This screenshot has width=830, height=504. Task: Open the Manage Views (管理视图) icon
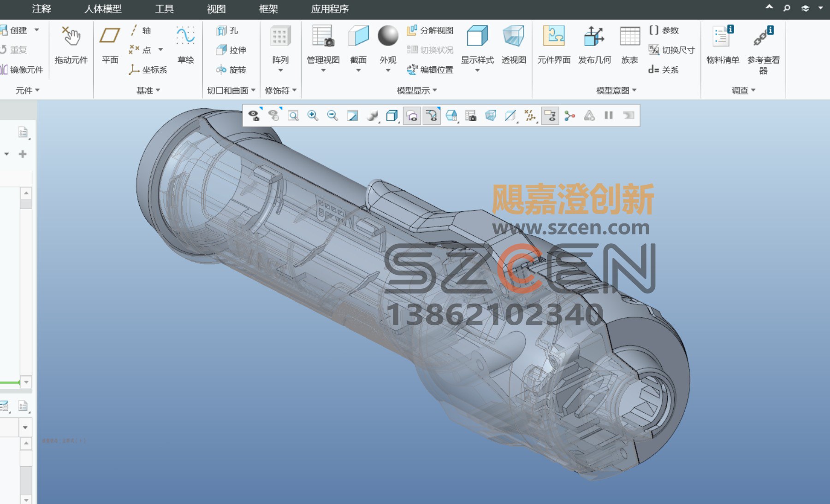point(323,36)
